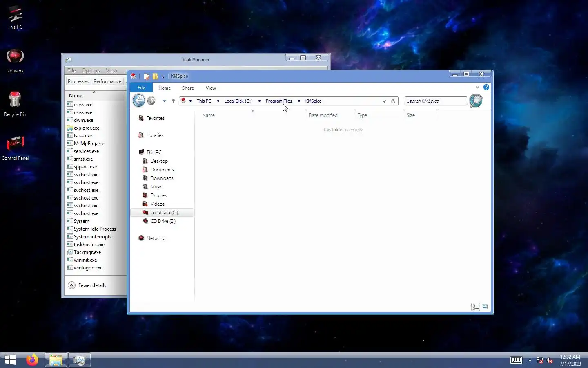The height and width of the screenshot is (368, 588).
Task: Click the search magnifier button
Action: (x=476, y=101)
